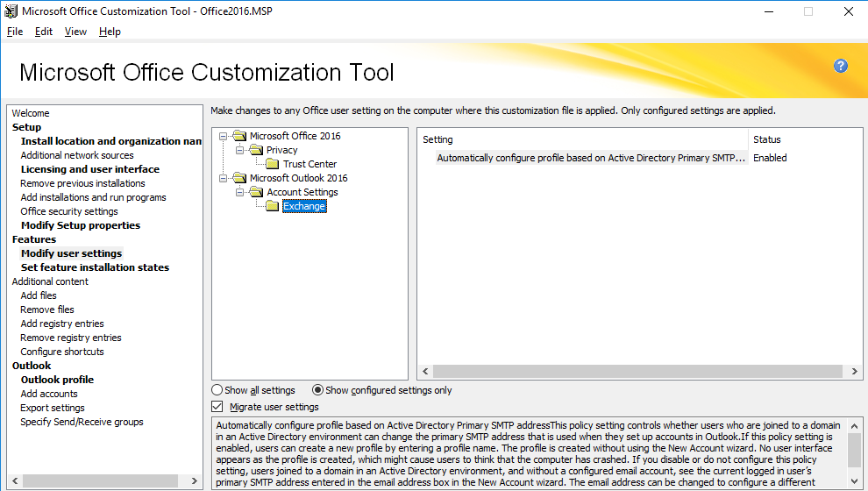
Task: Open Add registry entries
Action: (62, 324)
